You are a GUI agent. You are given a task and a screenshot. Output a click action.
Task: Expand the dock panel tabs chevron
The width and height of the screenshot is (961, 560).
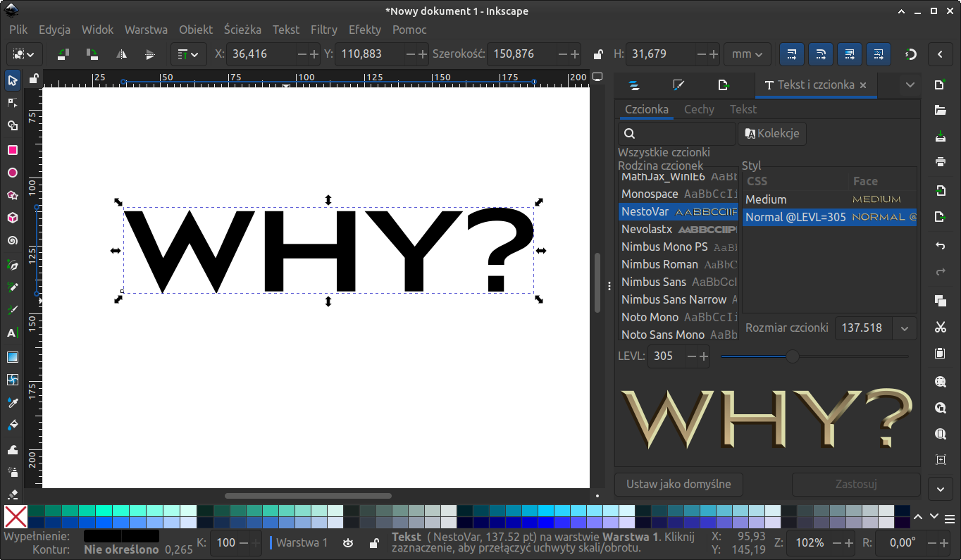[910, 85]
